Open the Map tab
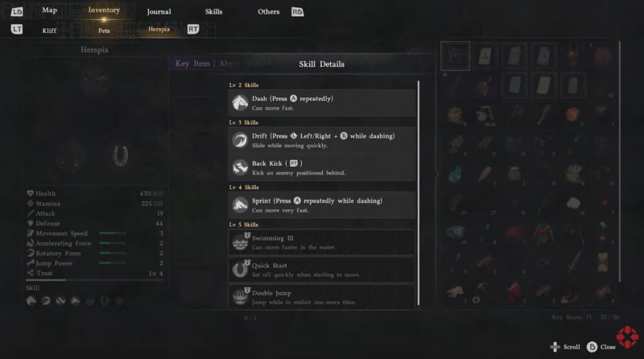Screen dimensions: 644x359 [x=49, y=10]
